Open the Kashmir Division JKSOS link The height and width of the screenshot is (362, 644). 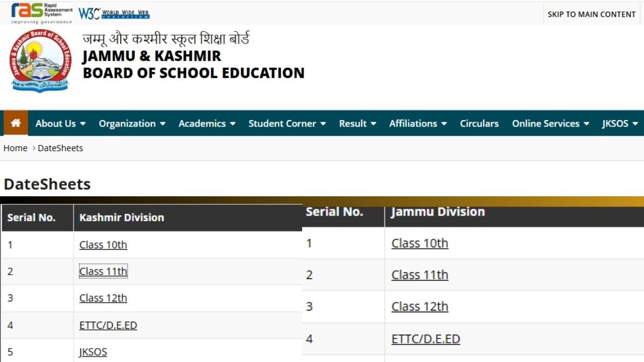tap(93, 352)
